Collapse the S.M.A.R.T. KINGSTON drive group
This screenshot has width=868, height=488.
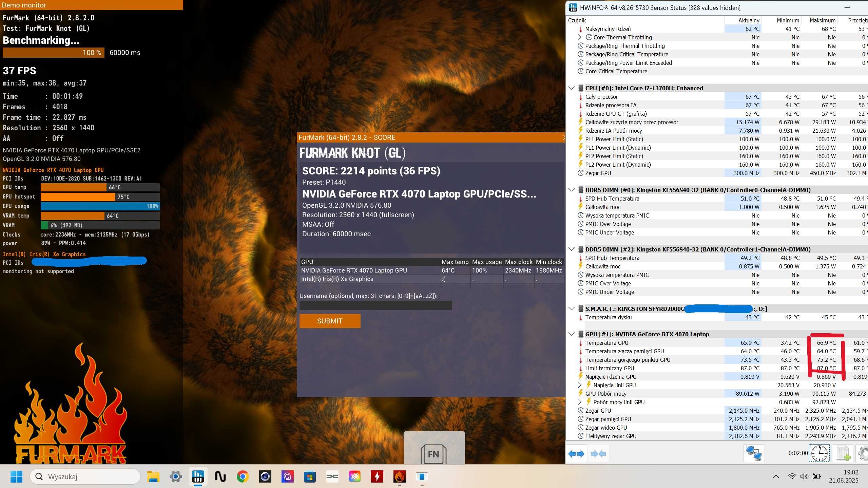572,309
